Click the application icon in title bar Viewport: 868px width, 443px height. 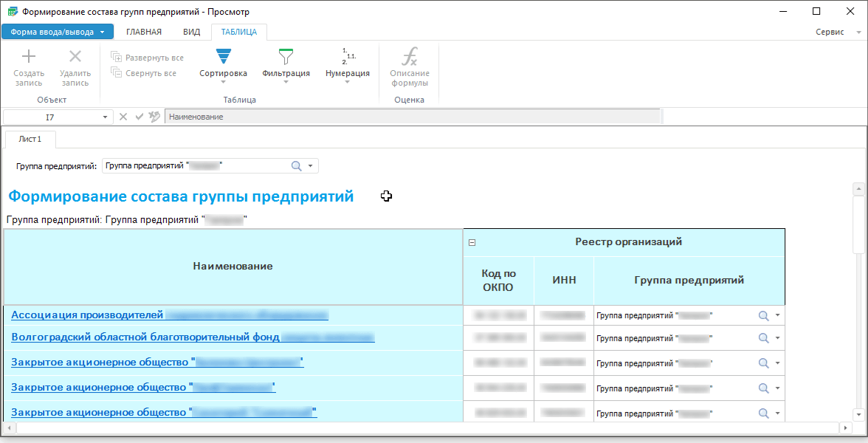[12, 11]
